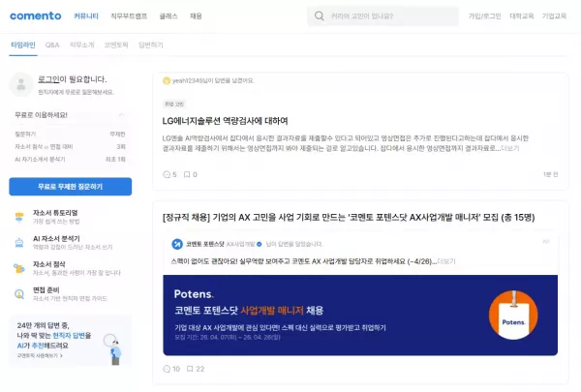Open the 기업교육 link
This screenshot has height=392, width=581.
554,16
